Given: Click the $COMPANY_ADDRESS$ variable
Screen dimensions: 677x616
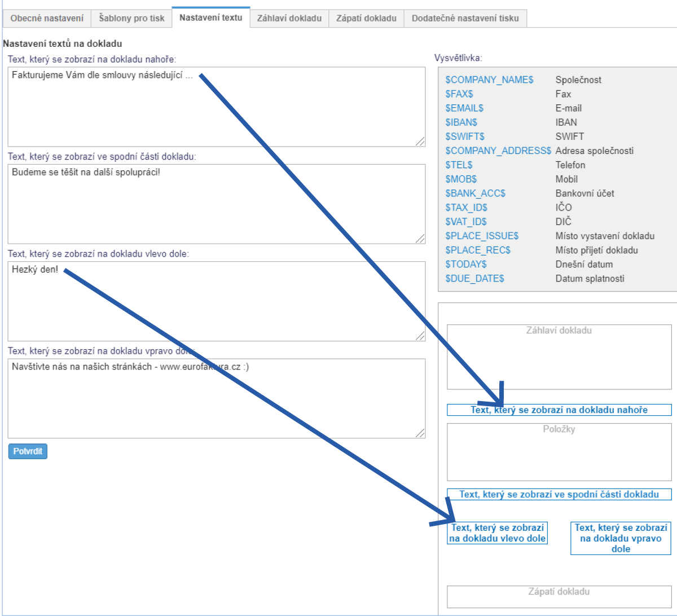Looking at the screenshot, I should coord(498,151).
